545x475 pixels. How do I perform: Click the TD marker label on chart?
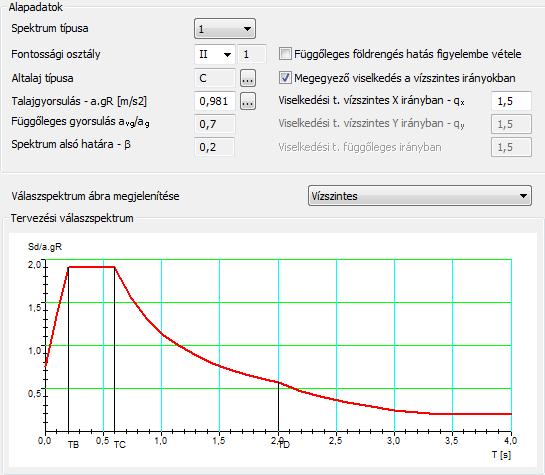click(x=284, y=445)
